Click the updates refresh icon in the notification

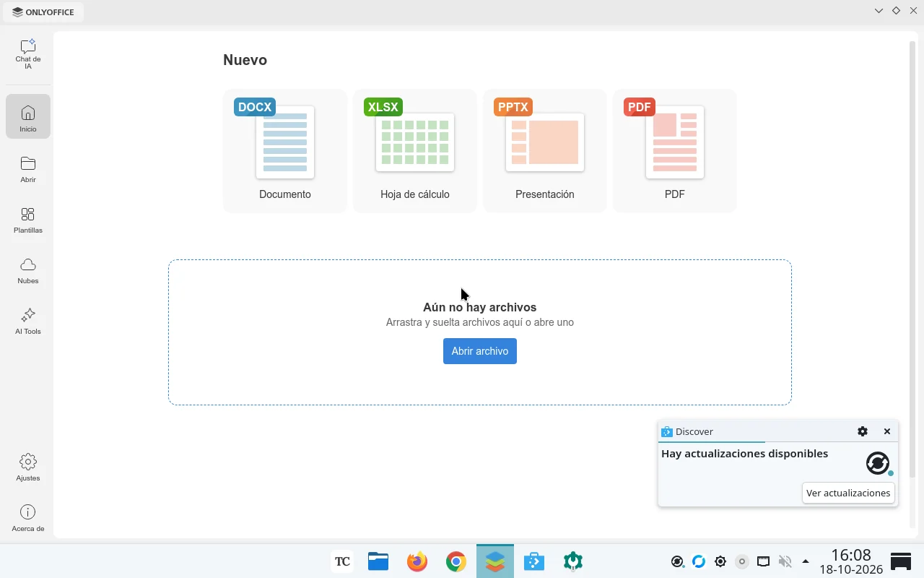878,463
